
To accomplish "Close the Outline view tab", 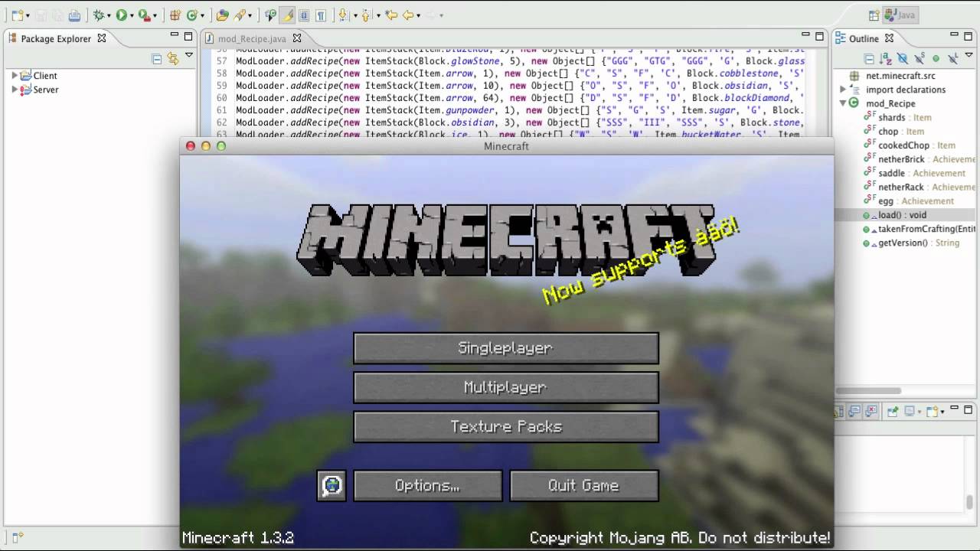I will click(x=889, y=38).
